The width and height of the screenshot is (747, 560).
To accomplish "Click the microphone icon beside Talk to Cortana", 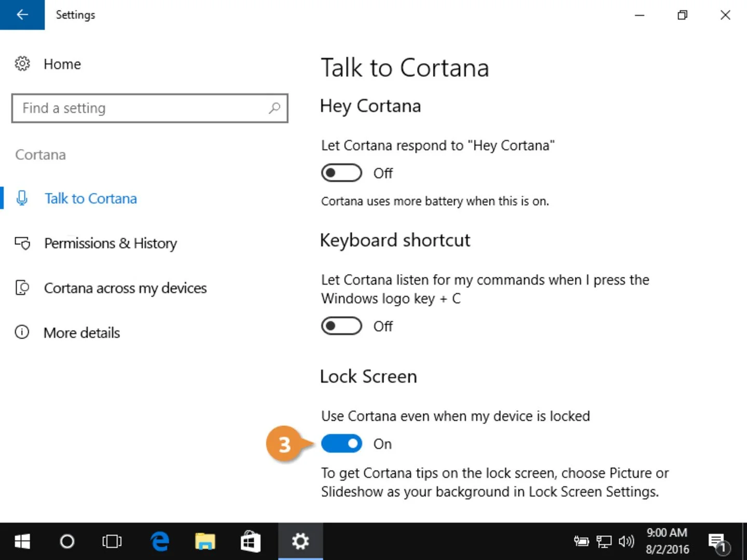I will click(x=22, y=198).
